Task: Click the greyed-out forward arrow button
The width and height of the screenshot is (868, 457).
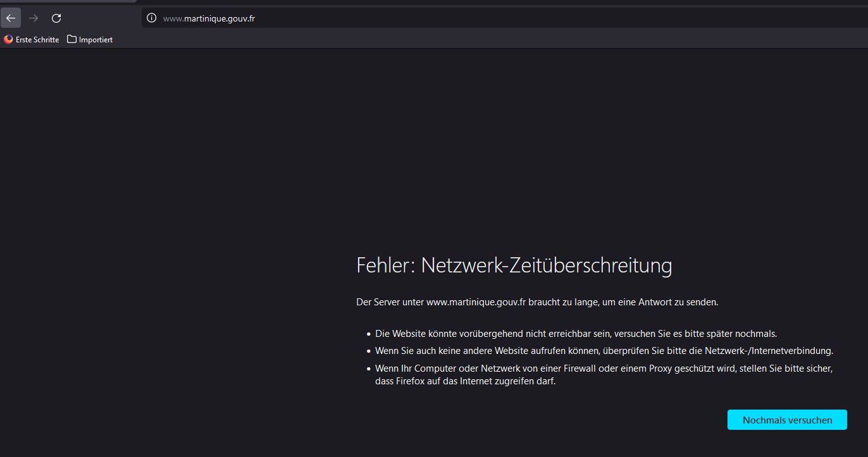Action: click(x=34, y=18)
